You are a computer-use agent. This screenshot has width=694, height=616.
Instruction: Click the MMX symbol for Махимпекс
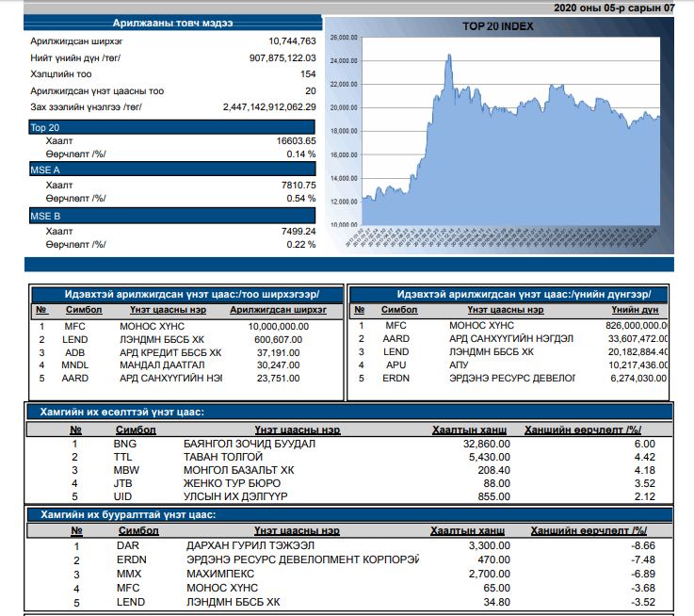(x=128, y=573)
